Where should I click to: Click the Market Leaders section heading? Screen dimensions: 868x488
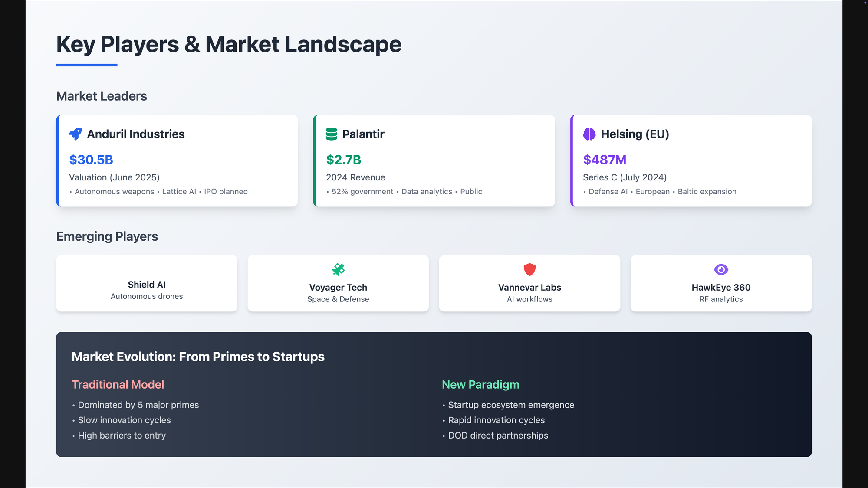102,96
